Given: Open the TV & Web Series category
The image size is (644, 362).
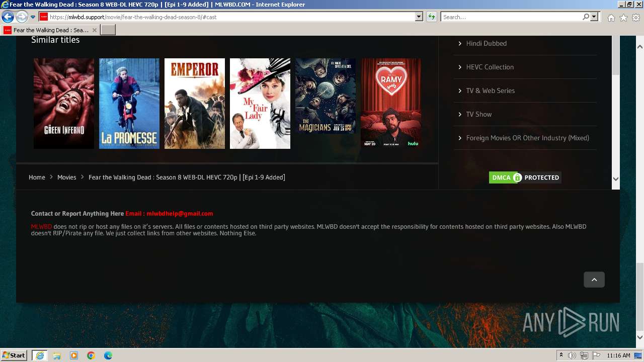Looking at the screenshot, I should 490,90.
